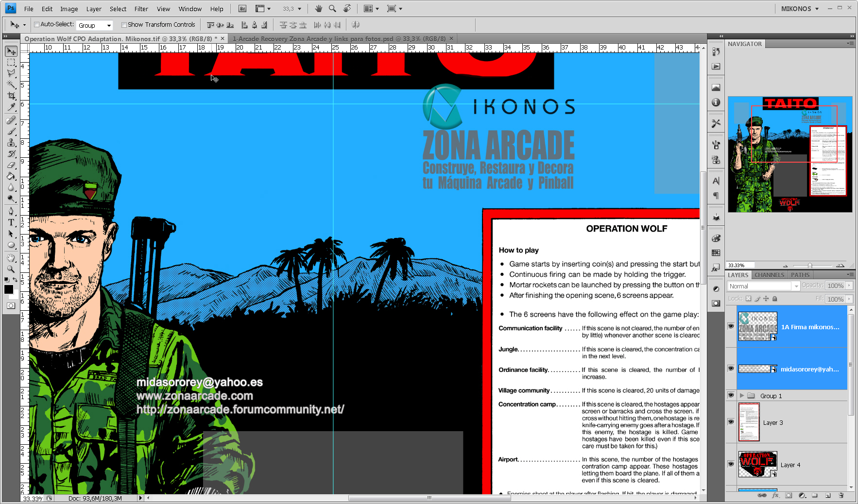Select the Type tool
Image resolution: width=858 pixels, height=504 pixels.
pos(11,222)
